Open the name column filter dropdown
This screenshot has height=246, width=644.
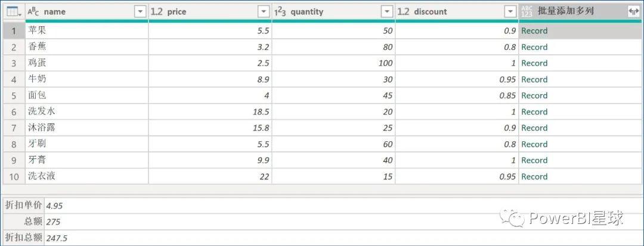[141, 12]
